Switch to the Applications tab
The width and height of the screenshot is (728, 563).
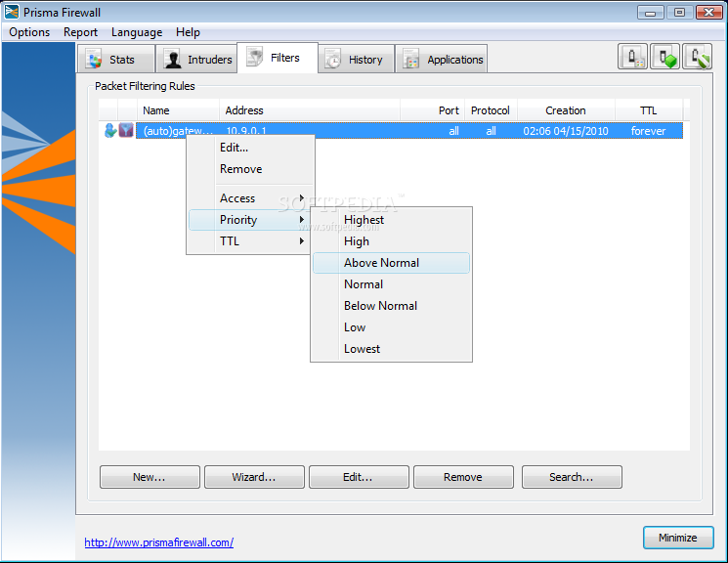[441, 59]
